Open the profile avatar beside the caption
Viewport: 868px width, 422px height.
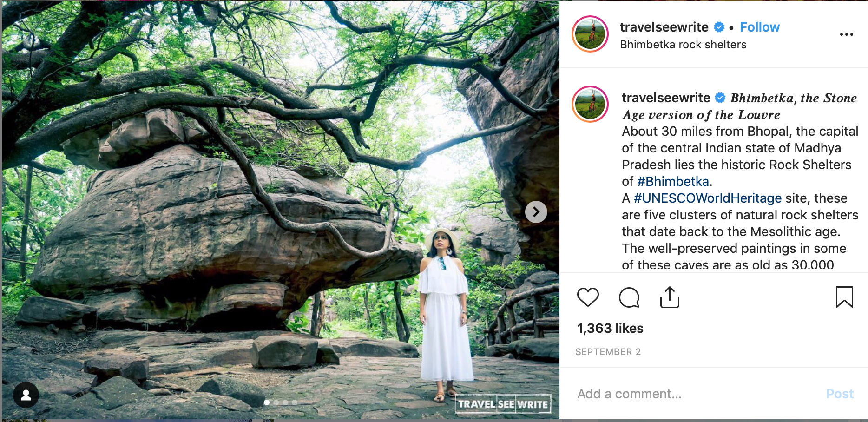590,104
